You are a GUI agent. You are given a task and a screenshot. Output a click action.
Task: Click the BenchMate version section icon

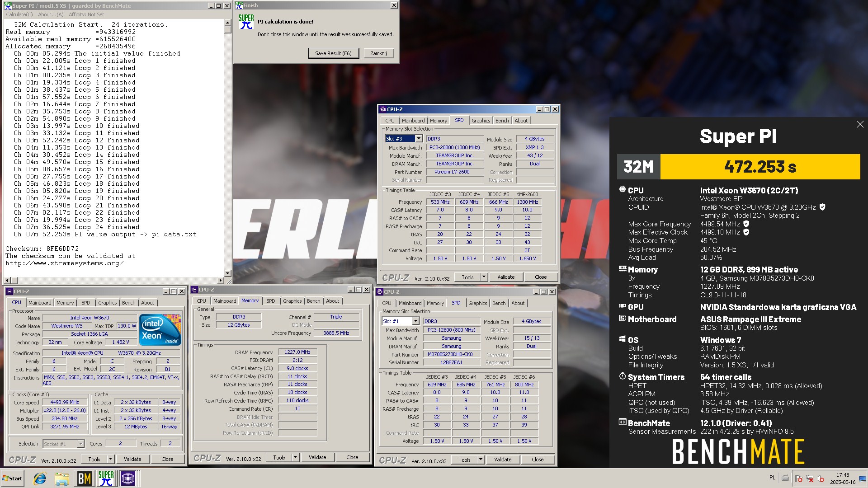point(623,422)
